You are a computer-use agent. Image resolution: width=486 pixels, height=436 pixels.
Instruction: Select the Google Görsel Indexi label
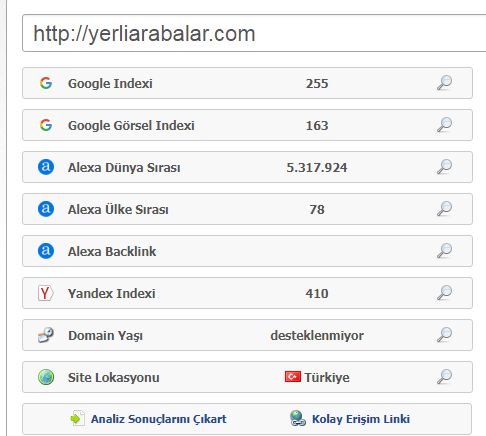tap(131, 126)
